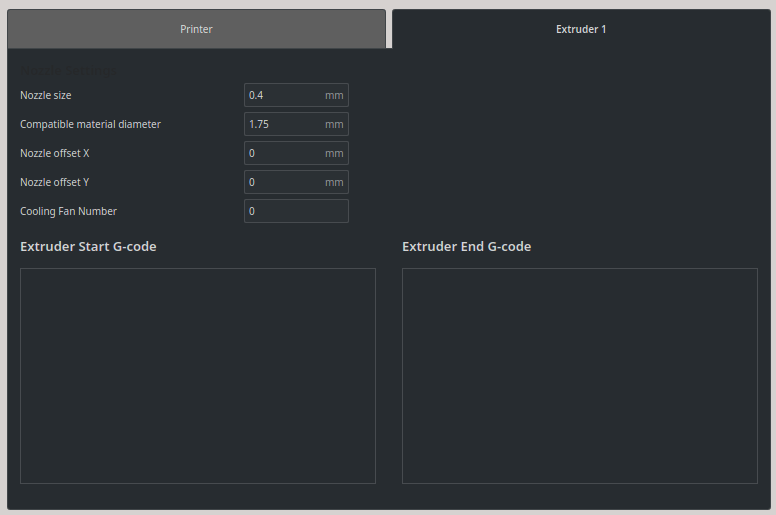Focus the Compatible material diameter field
Image resolution: width=776 pixels, height=515 pixels.
click(x=296, y=124)
